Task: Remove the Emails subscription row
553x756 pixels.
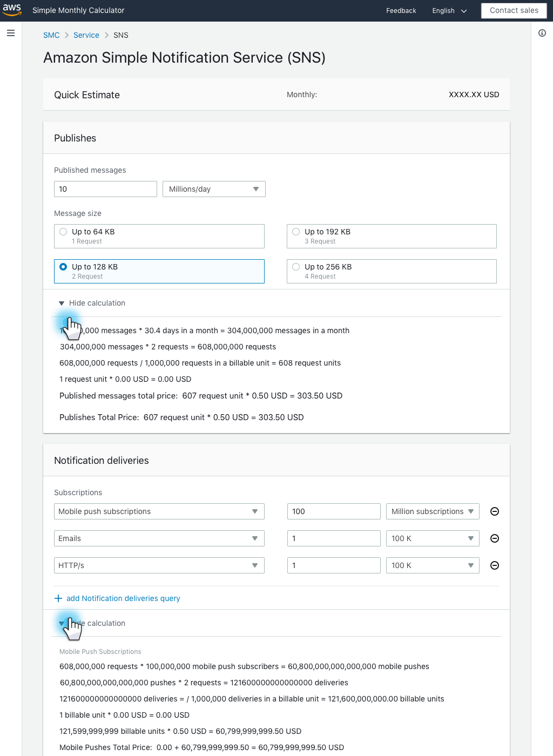Action: pos(494,538)
